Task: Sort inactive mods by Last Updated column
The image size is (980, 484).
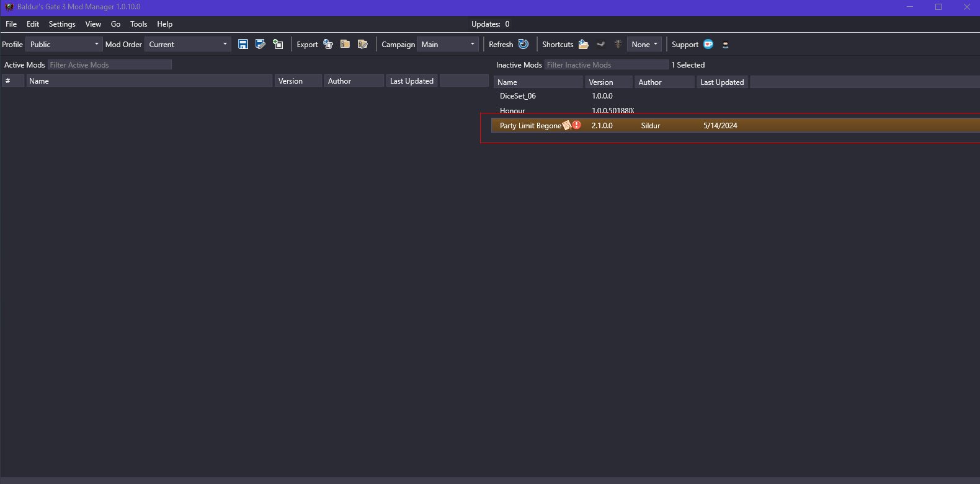Action: pos(723,82)
